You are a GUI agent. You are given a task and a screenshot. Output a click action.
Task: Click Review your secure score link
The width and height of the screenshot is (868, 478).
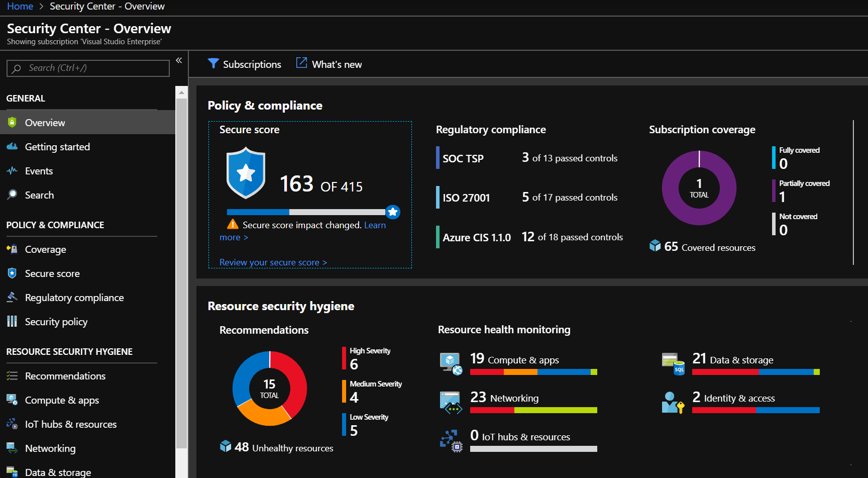273,262
